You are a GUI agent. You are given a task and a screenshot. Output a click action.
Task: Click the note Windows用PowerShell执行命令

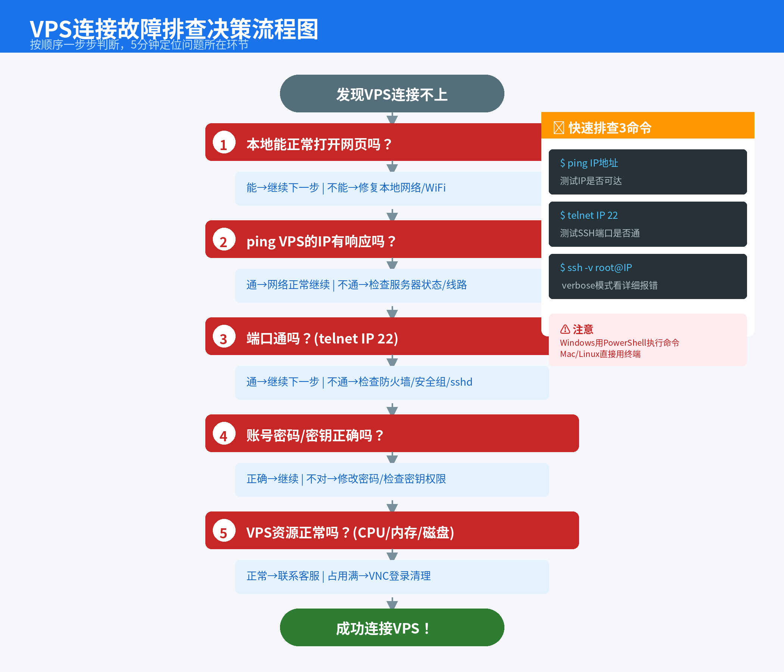point(619,343)
